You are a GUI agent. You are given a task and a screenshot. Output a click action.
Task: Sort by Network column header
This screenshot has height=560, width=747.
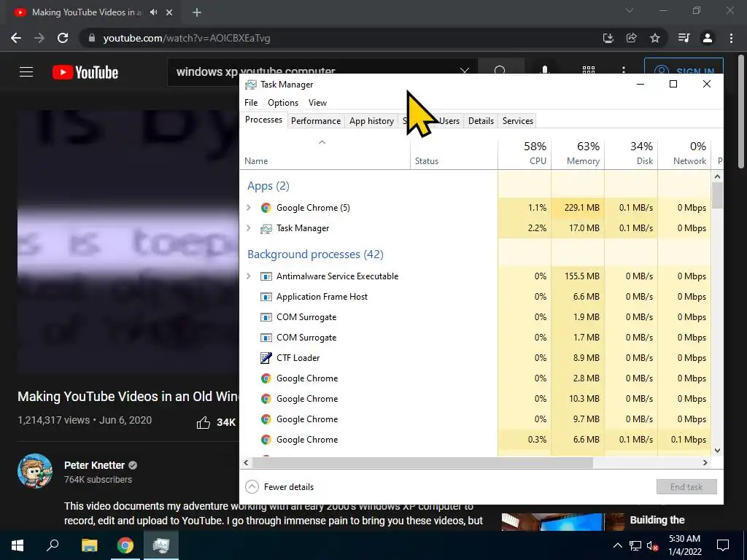click(x=684, y=153)
